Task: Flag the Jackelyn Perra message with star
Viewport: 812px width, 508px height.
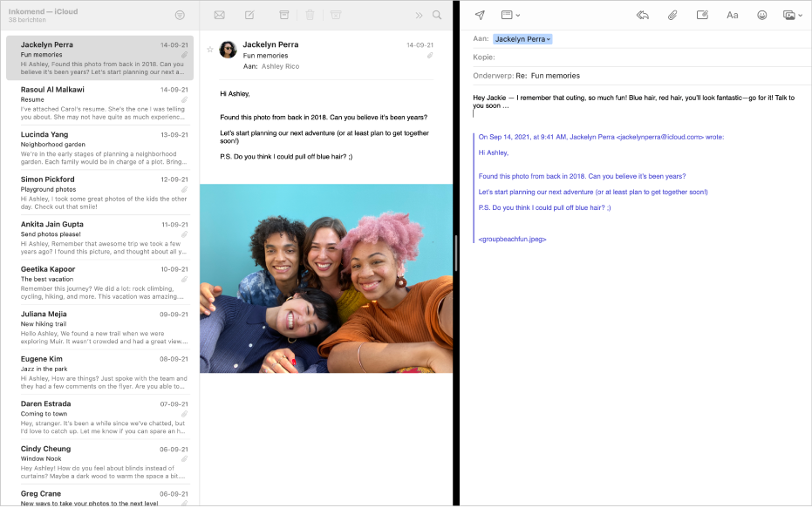Action: point(209,50)
